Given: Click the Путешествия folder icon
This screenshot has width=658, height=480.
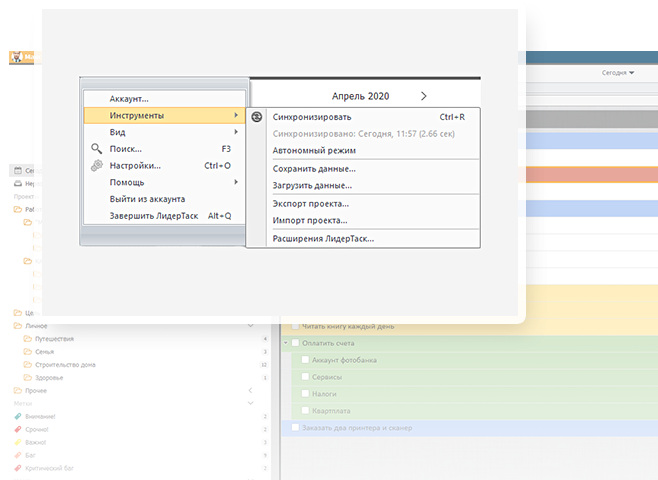Looking at the screenshot, I should pos(28,339).
